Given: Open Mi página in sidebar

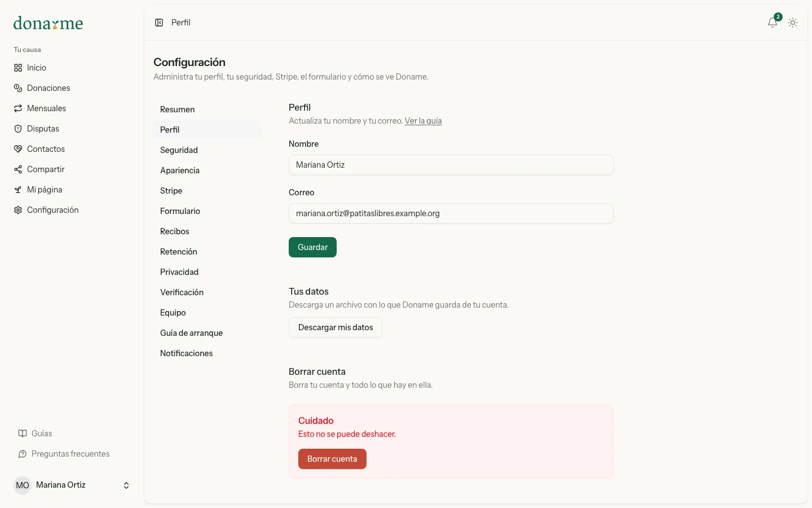Looking at the screenshot, I should 72,190.
